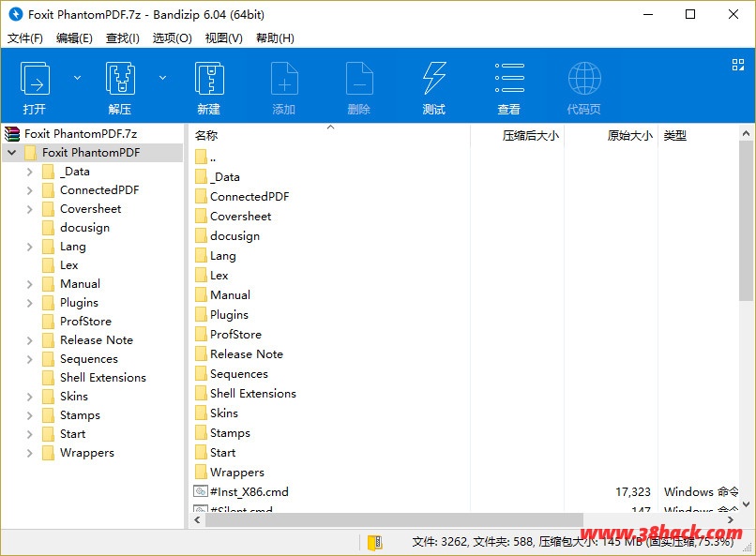Screen dimensions: 756x556
Task: Click the Bandizip app icon in the title bar
Action: 15,14
